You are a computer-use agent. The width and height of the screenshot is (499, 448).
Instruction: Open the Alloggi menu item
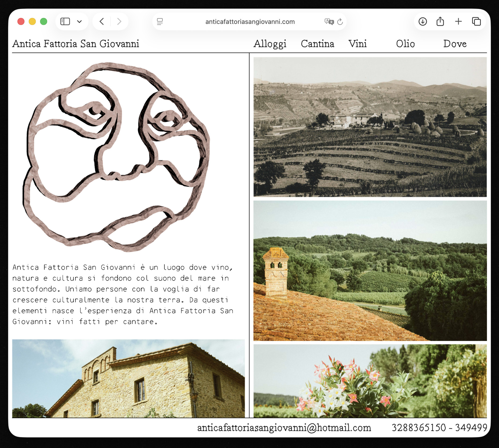point(270,44)
